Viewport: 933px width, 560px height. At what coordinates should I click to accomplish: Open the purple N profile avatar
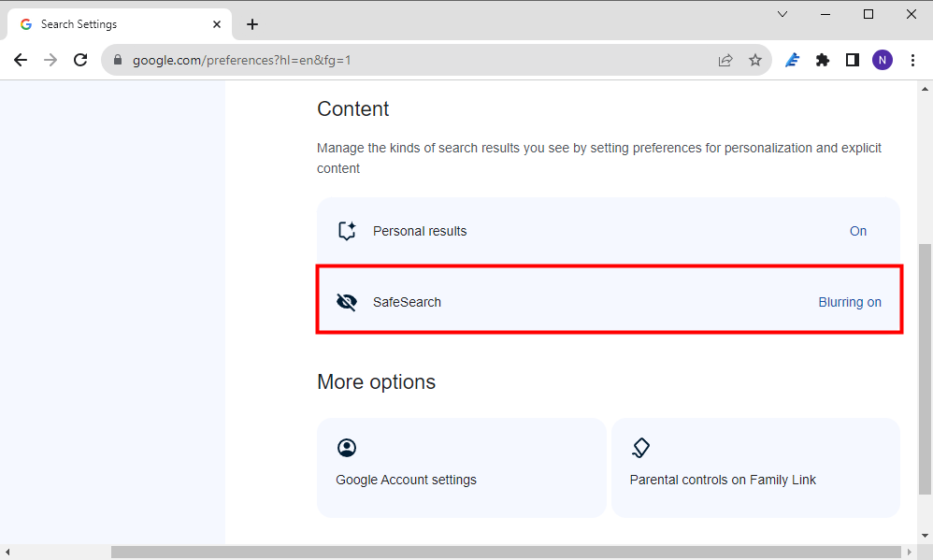click(x=883, y=60)
